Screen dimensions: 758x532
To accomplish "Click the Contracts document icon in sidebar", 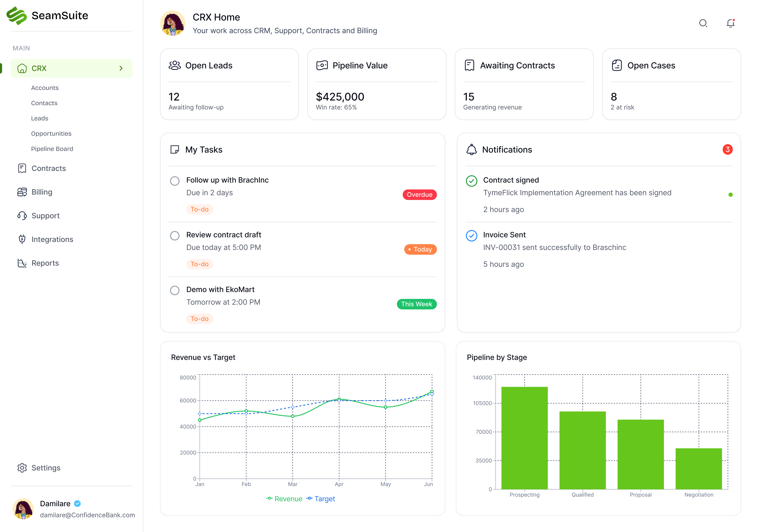I will click(x=22, y=168).
